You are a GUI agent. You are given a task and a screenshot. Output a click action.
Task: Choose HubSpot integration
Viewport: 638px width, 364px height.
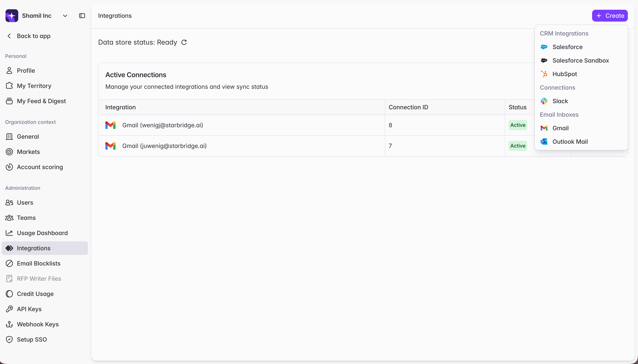pos(581,74)
